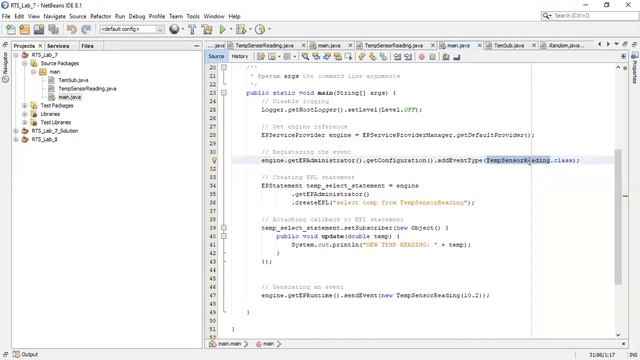Click the Undo toolbar icon
The image size is (640, 360).
click(72, 29)
